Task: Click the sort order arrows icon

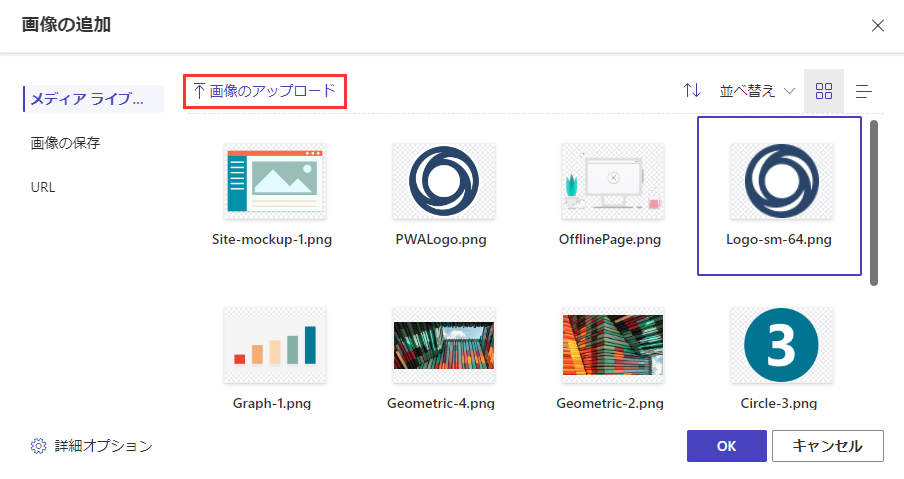Action: (692, 90)
